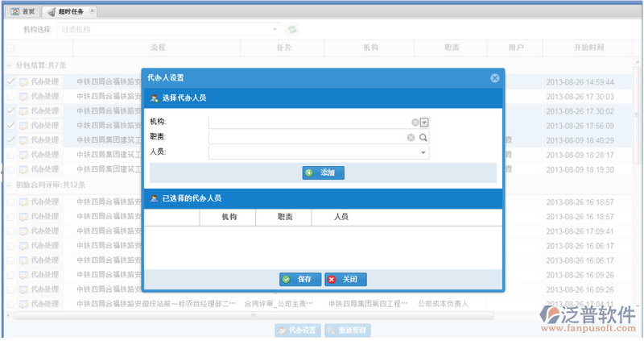
Task: Check the second 代办处理 row checkbox
Action: pyautogui.click(x=10, y=97)
